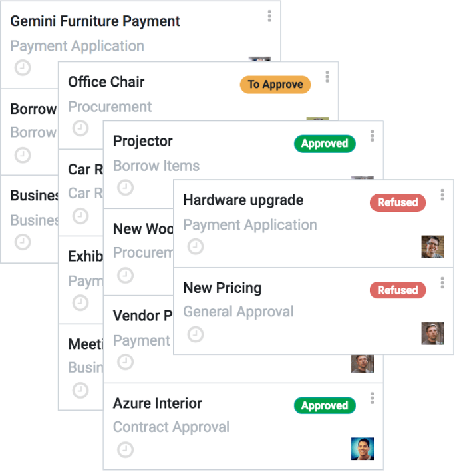Click activity clock icon on Azure Interior card

pyautogui.click(x=125, y=449)
